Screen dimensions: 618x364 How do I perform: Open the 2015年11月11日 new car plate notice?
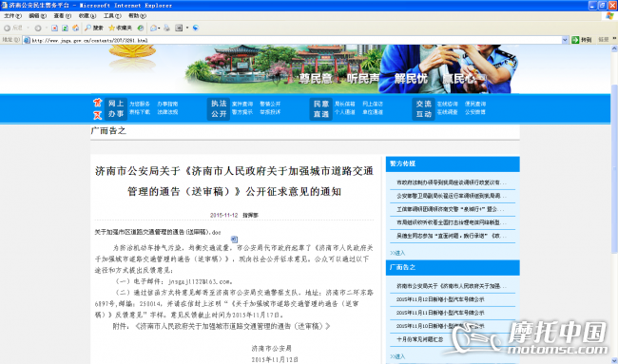click(440, 313)
